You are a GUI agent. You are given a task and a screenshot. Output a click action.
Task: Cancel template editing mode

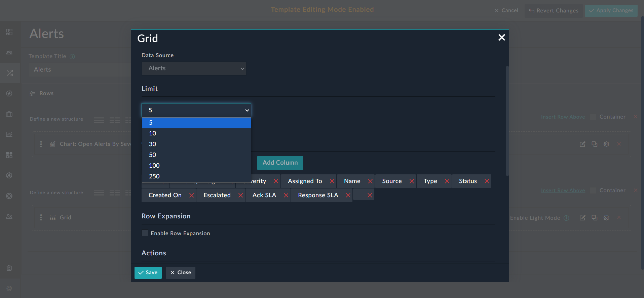point(506,10)
